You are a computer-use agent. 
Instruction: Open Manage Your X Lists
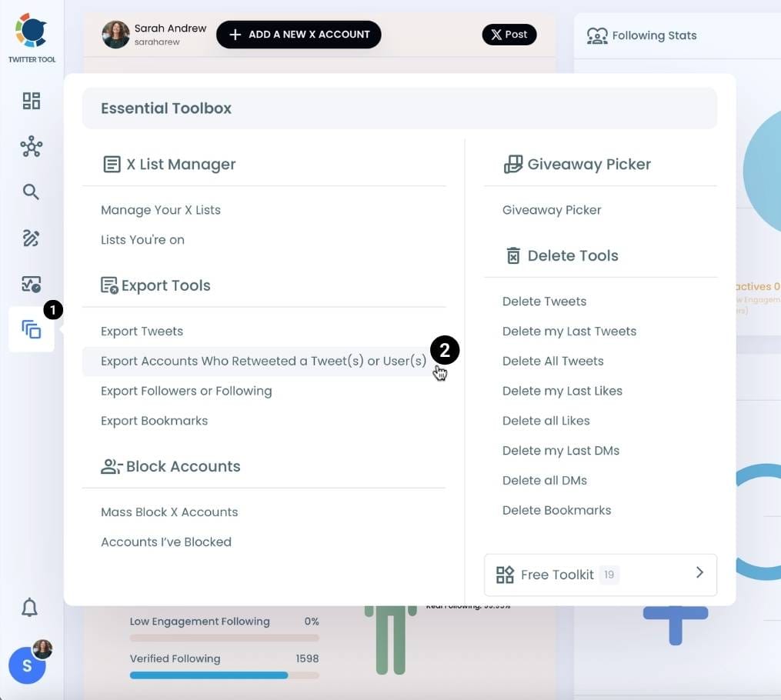pos(161,209)
